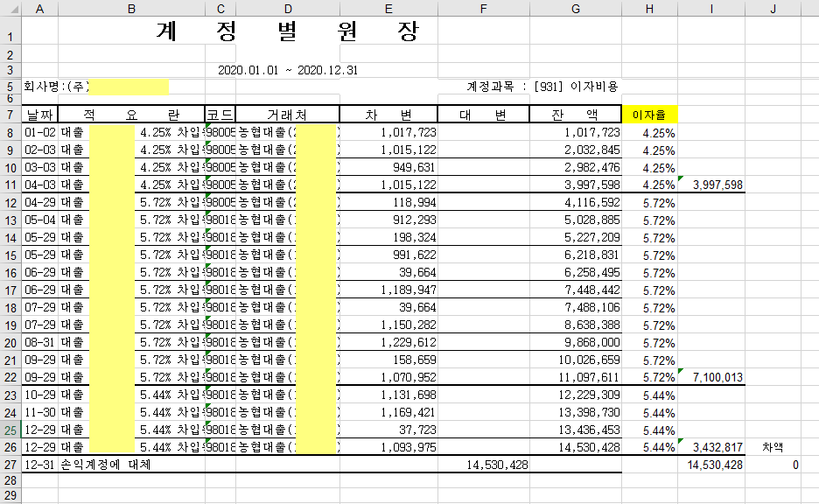Viewport: 819px width, 504px height.
Task: Click the balance cell 5,227,209
Action: point(576,238)
